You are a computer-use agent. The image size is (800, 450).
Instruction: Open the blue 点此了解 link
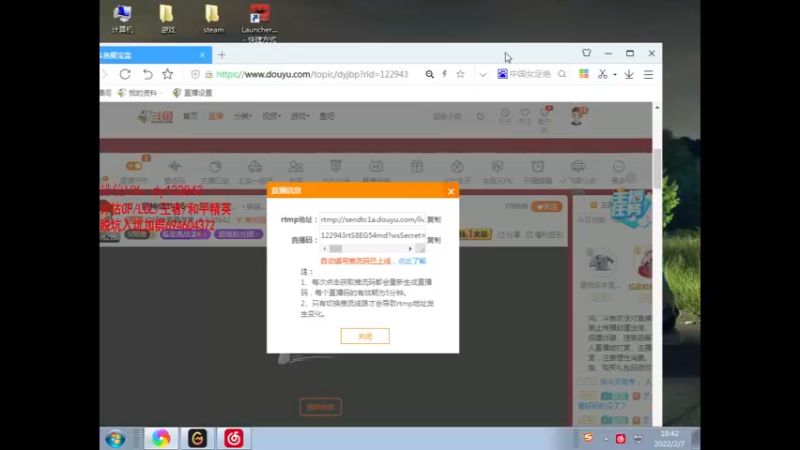(412, 261)
